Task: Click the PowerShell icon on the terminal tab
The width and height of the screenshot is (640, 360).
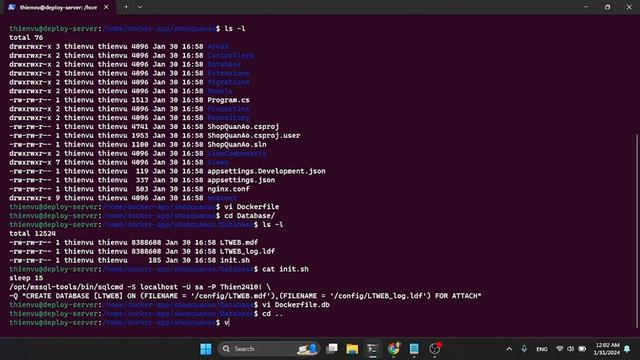Action: tap(12, 7)
